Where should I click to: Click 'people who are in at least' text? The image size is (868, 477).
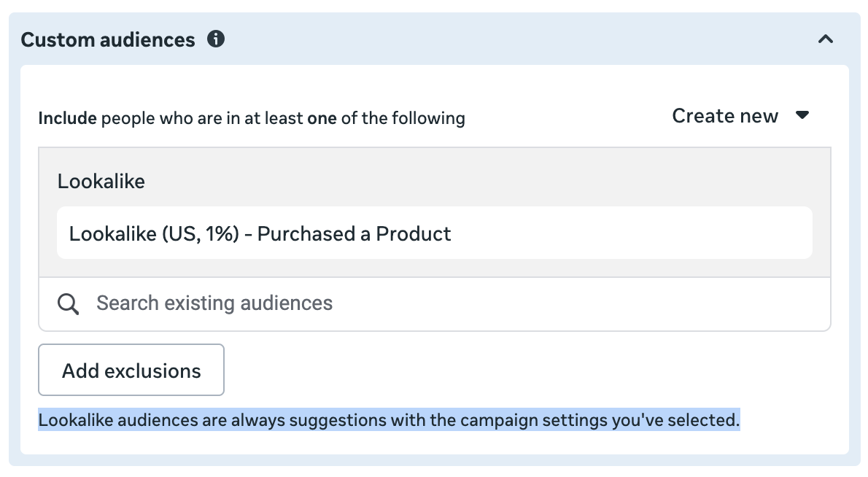pos(202,118)
